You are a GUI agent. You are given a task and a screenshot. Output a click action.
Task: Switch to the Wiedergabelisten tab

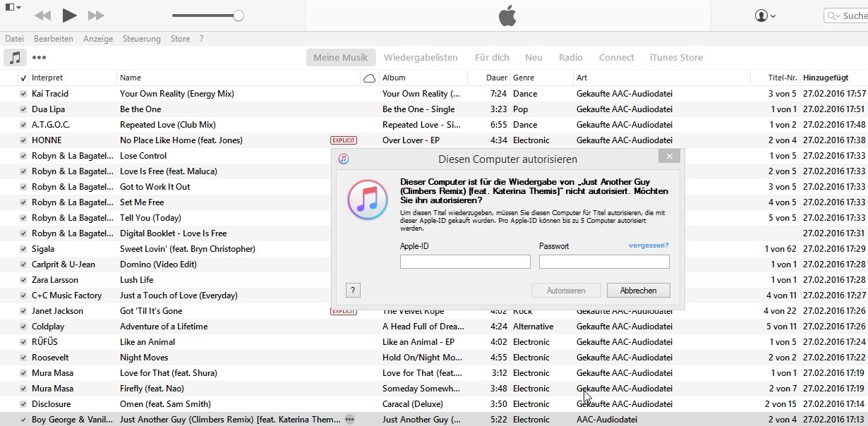[421, 58]
